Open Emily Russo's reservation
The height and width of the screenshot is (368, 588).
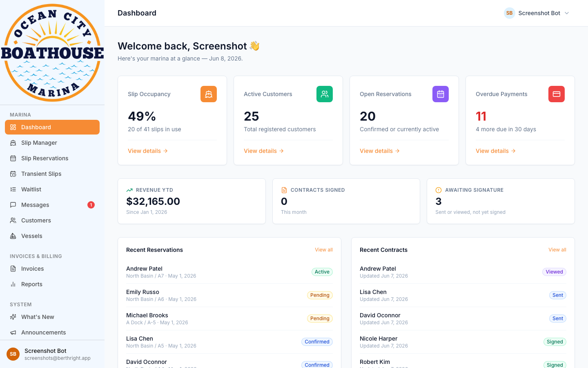click(x=229, y=295)
